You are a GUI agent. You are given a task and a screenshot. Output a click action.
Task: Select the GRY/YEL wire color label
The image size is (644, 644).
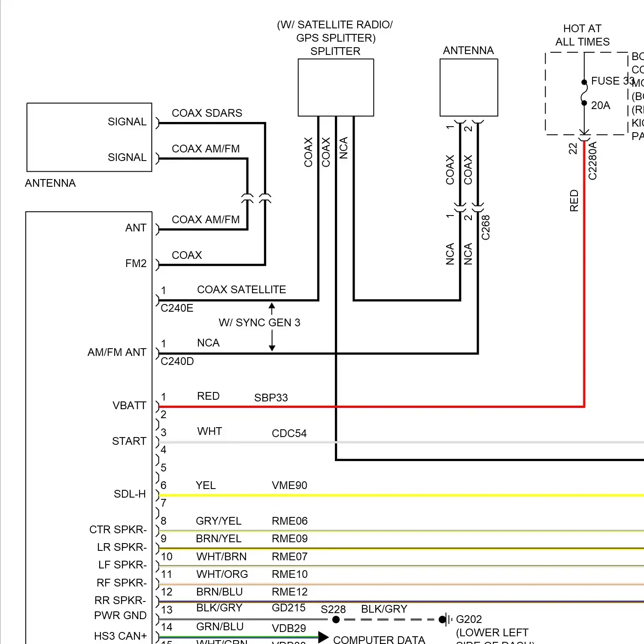pyautogui.click(x=219, y=521)
